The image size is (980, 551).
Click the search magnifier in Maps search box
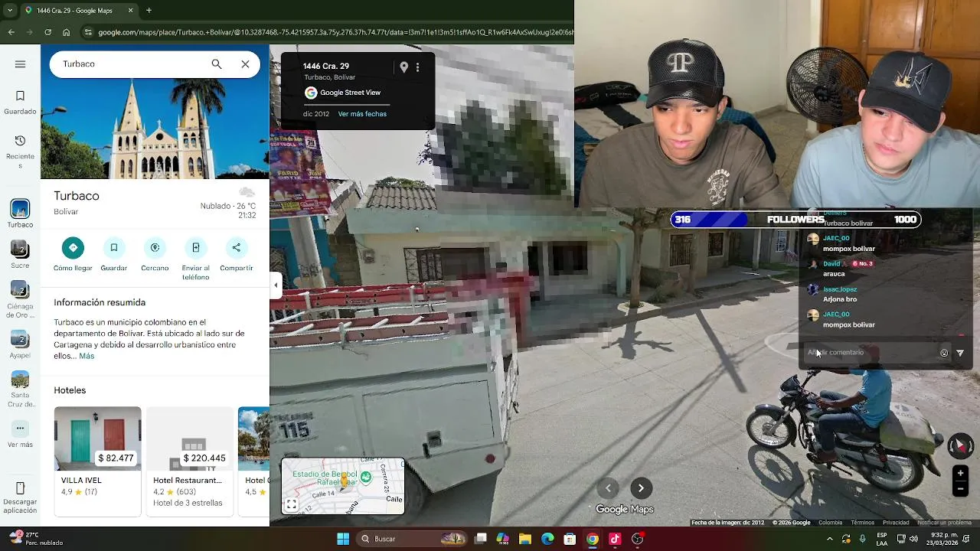click(217, 64)
